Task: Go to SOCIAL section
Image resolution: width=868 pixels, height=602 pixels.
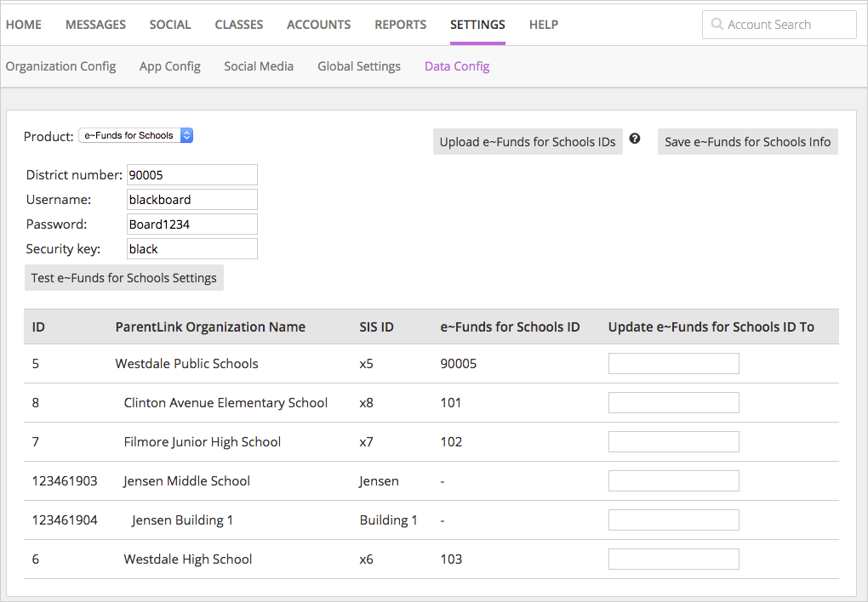Action: pos(170,25)
